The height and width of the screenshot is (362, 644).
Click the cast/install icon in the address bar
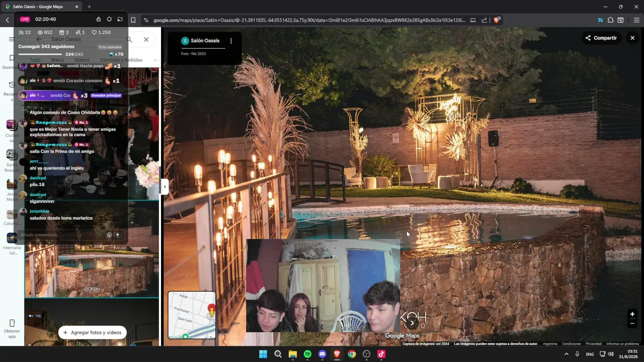coord(473,20)
